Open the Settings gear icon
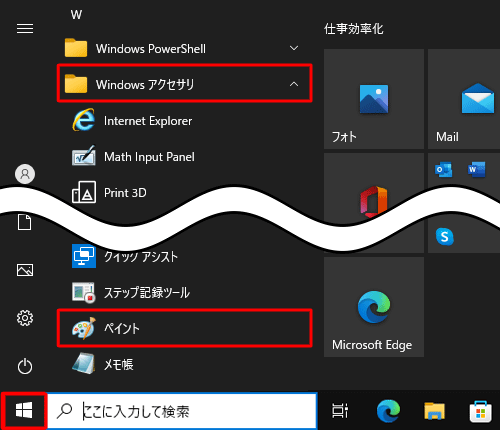Image resolution: width=500 pixels, height=430 pixels. tap(25, 318)
